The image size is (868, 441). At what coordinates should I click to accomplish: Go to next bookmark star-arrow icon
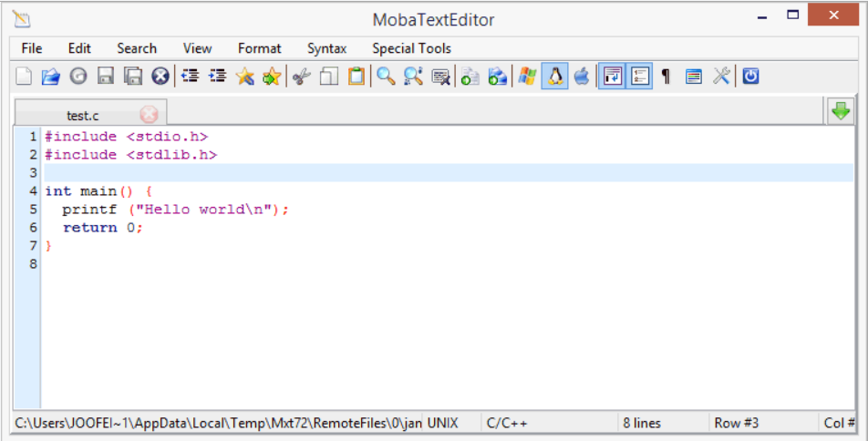click(272, 76)
